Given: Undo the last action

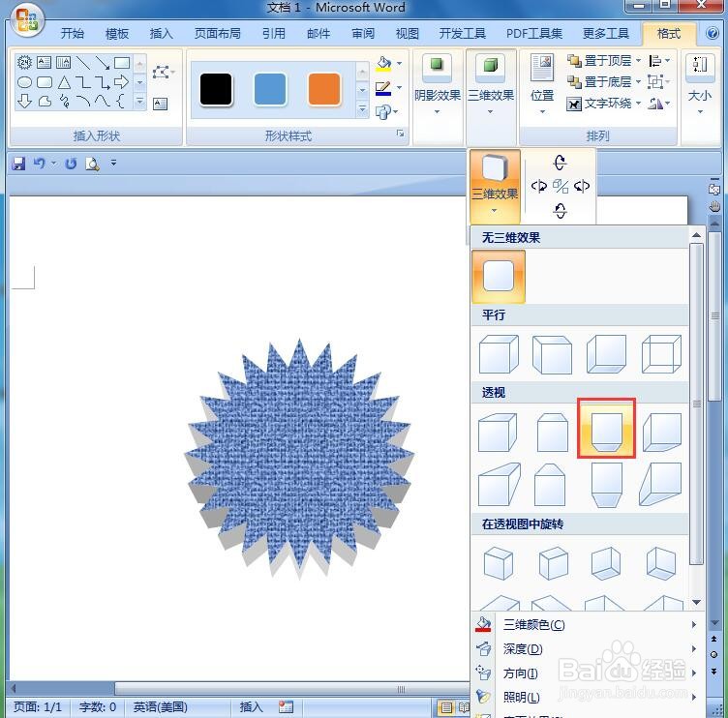Looking at the screenshot, I should click(x=39, y=164).
